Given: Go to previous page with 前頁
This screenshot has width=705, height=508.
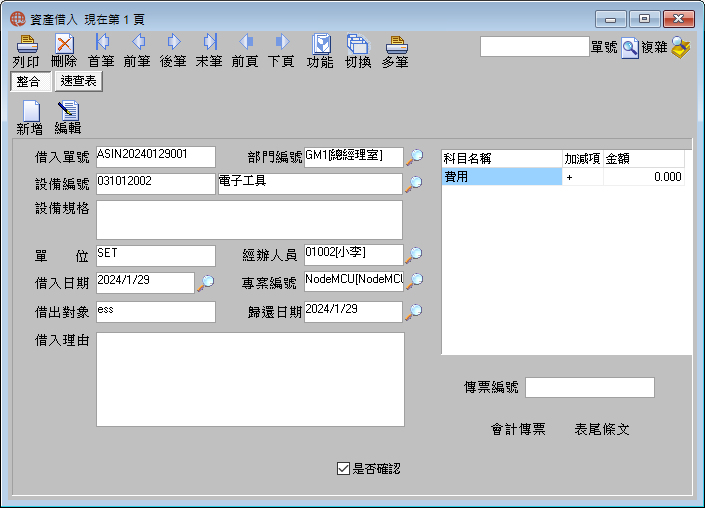Looking at the screenshot, I should click(x=246, y=43).
